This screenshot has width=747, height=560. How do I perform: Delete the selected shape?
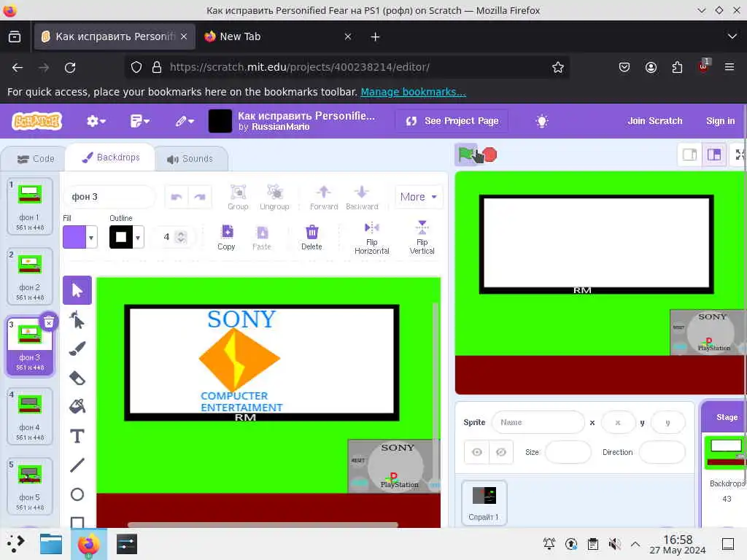(311, 237)
